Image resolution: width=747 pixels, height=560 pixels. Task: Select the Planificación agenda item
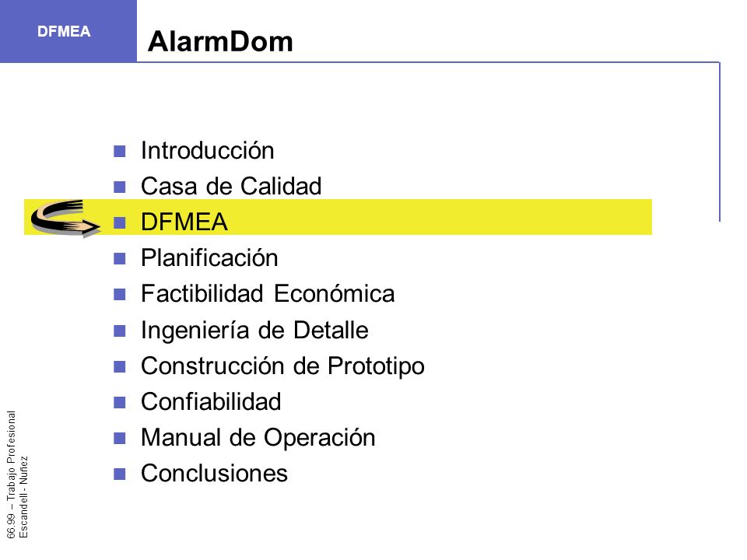click(x=209, y=258)
